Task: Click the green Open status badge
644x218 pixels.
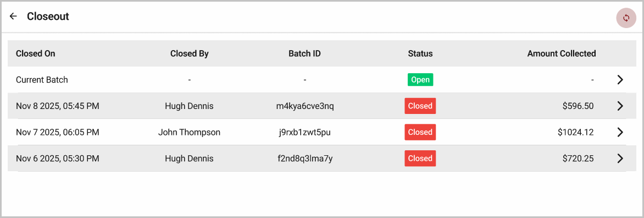Action: (x=420, y=80)
